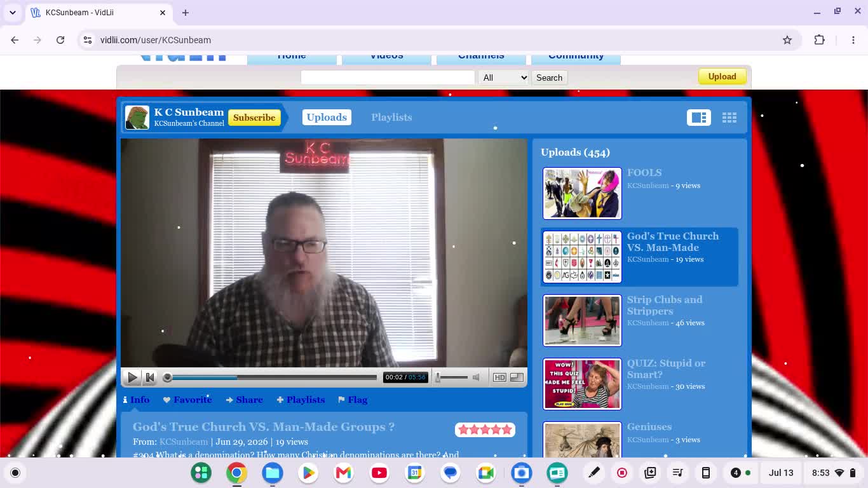Flag this video

353,400
